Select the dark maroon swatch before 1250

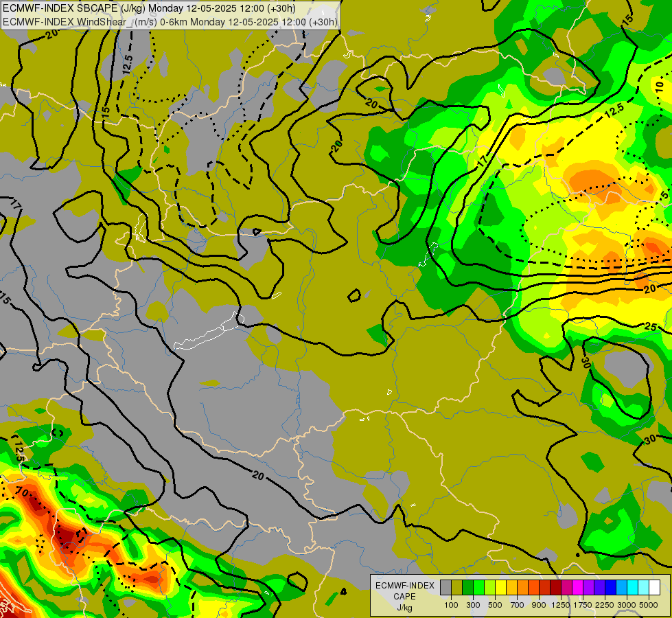click(555, 587)
